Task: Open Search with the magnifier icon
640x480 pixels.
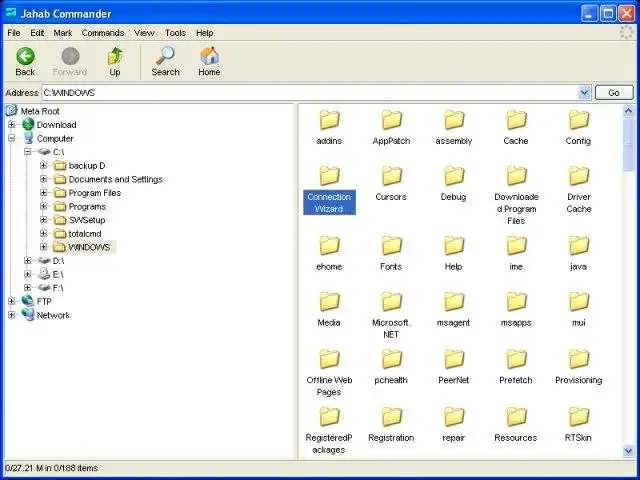Action: [x=165, y=56]
